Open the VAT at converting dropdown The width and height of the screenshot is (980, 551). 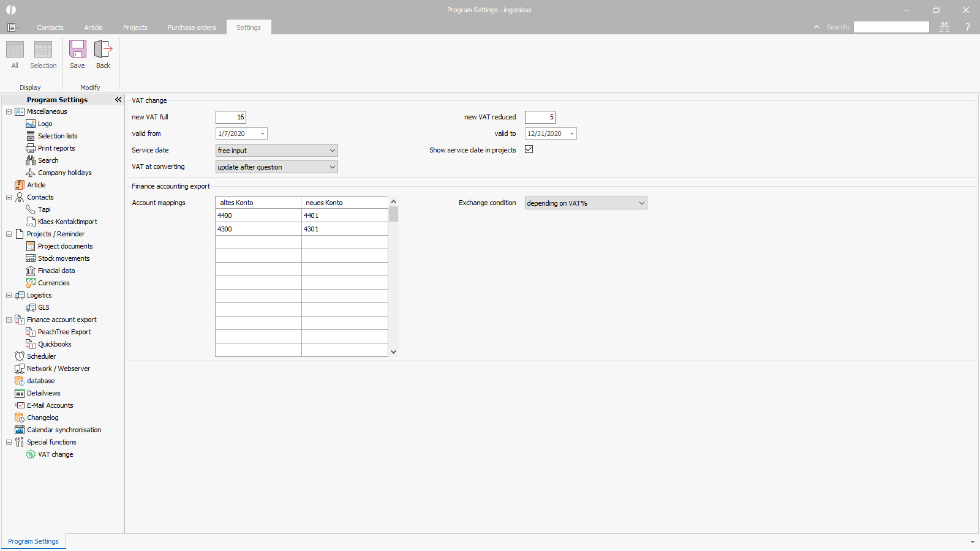point(332,167)
